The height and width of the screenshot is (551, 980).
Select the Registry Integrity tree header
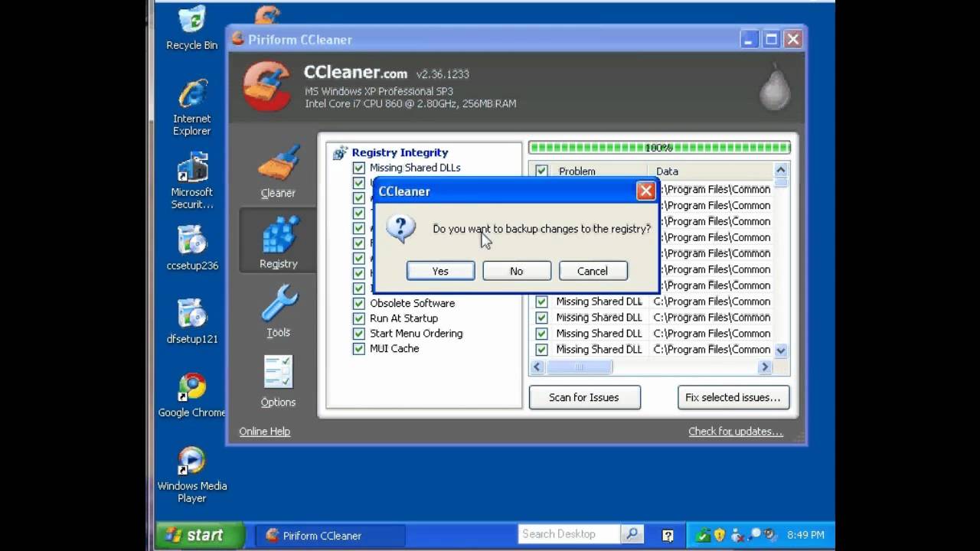click(x=400, y=152)
